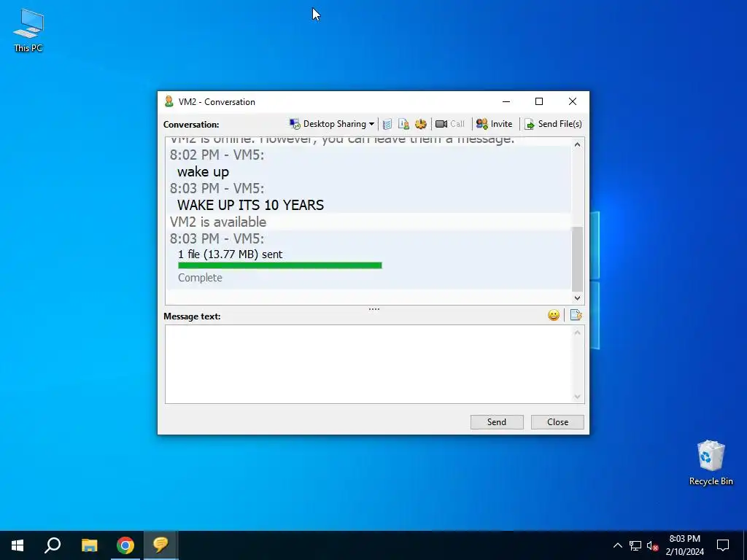Open the Desktop Sharing dropdown

pyautogui.click(x=332, y=124)
